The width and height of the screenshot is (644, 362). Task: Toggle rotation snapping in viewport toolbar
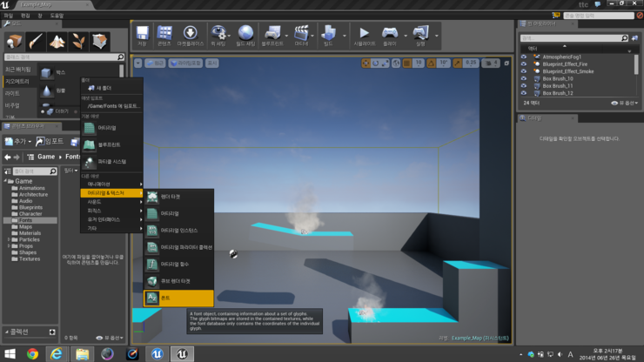432,63
